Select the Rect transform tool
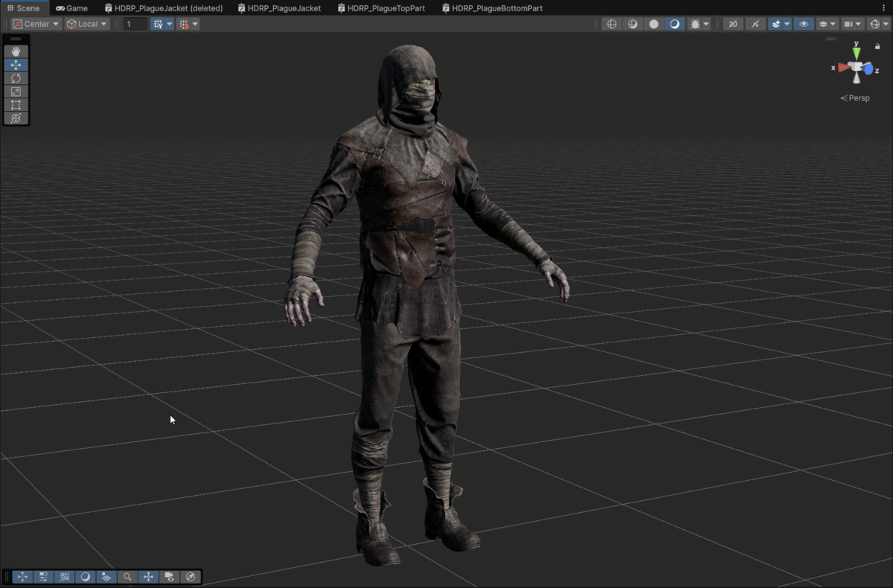893x588 pixels. [x=16, y=105]
